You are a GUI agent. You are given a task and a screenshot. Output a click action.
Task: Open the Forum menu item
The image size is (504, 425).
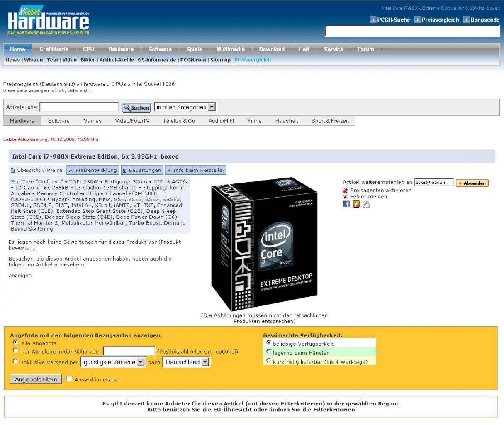click(x=366, y=49)
